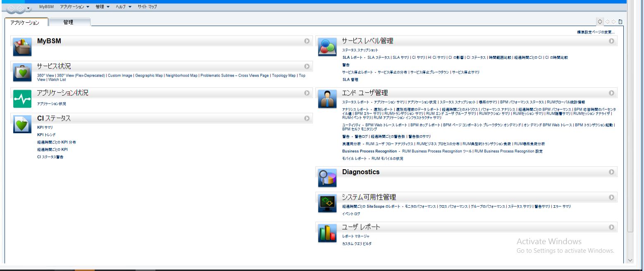
Task: Open the サービス状況 briefcase heart icon
Action: click(22, 73)
